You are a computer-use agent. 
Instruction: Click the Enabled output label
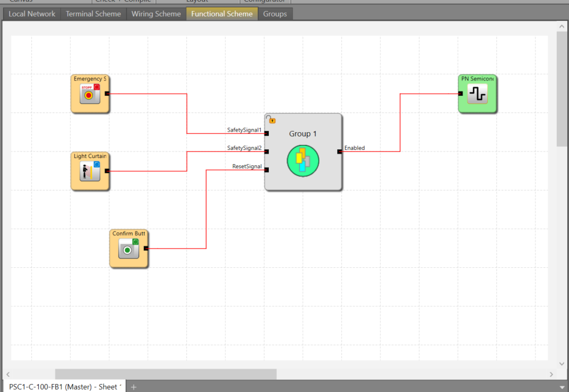pyautogui.click(x=354, y=148)
